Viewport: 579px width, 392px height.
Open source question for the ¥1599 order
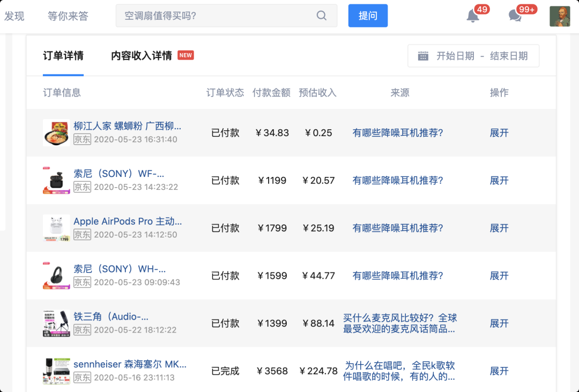coord(398,276)
